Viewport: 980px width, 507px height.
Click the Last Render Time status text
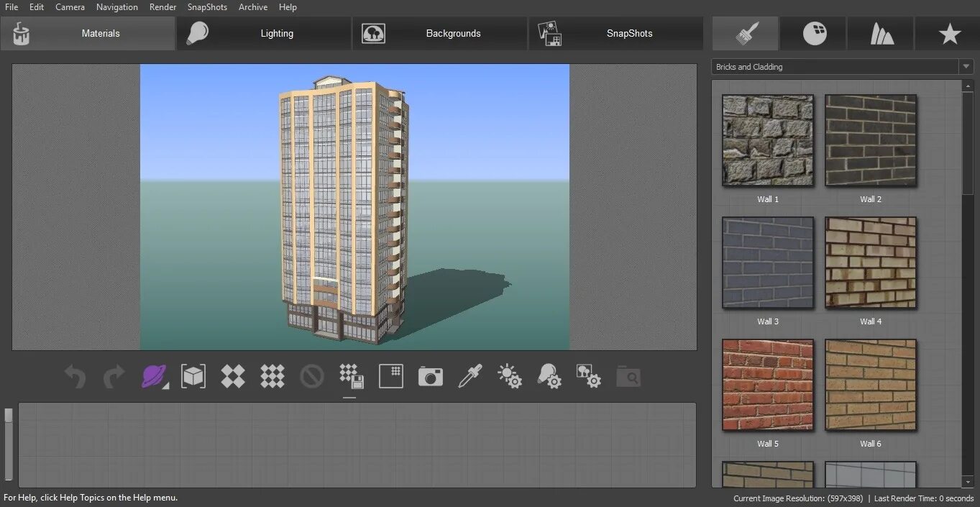tap(924, 498)
